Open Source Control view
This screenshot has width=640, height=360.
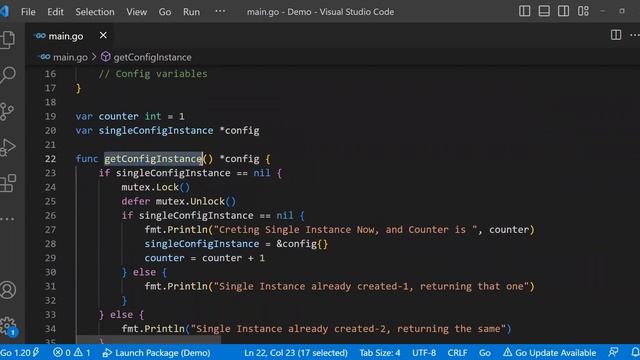[7, 111]
